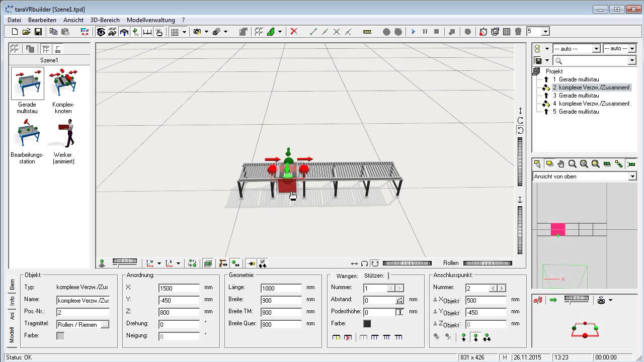Open the 'Ansicht von oben' view dropdown
The width and height of the screenshot is (644, 362).
pyautogui.click(x=632, y=176)
